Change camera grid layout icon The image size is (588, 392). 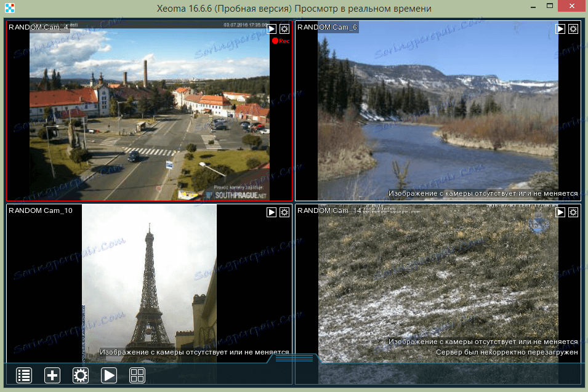[x=137, y=375]
